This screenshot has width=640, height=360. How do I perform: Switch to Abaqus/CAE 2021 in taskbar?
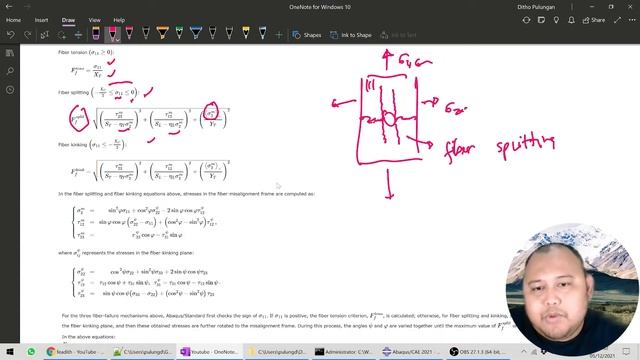tap(412, 351)
